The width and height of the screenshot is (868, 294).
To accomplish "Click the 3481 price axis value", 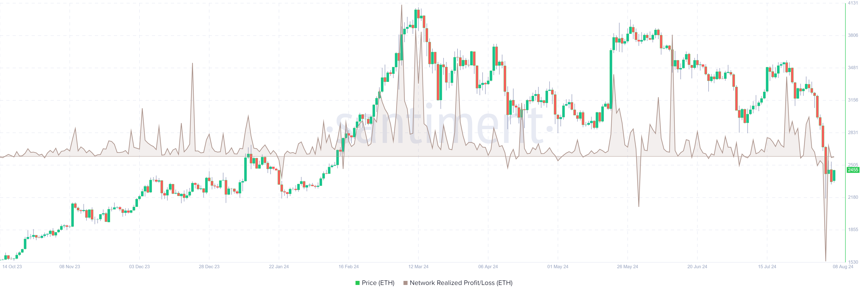I will pyautogui.click(x=853, y=68).
